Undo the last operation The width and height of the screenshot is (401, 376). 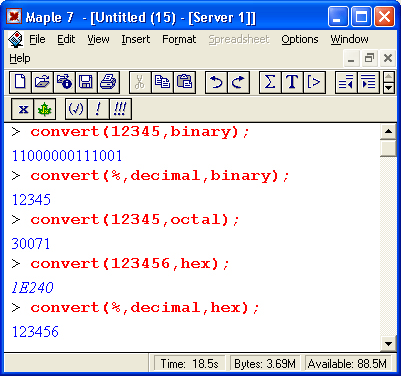216,82
